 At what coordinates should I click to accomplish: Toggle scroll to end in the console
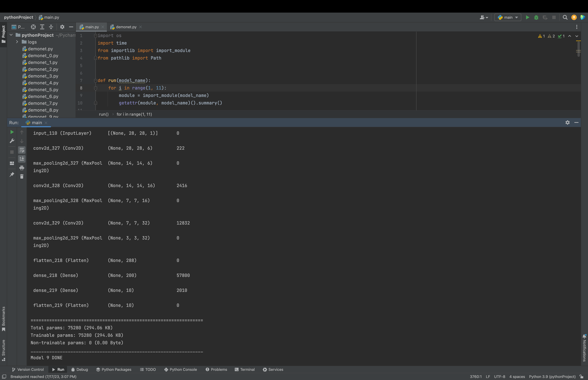tap(22, 159)
